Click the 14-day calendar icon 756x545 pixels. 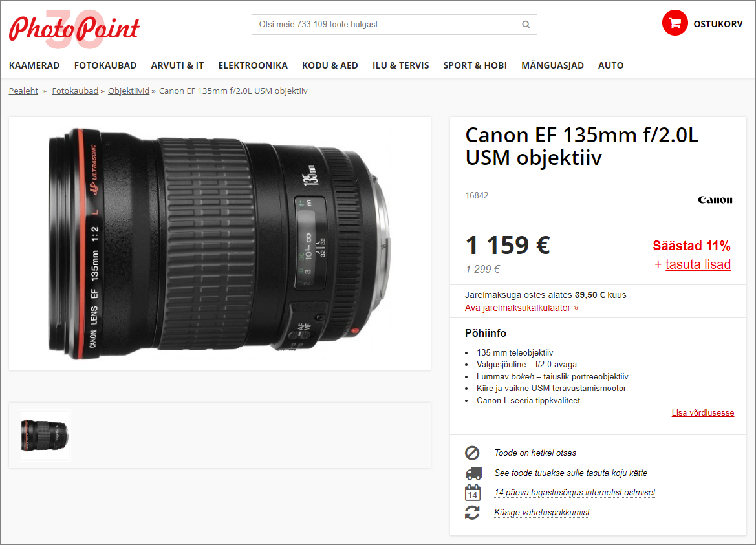(473, 493)
